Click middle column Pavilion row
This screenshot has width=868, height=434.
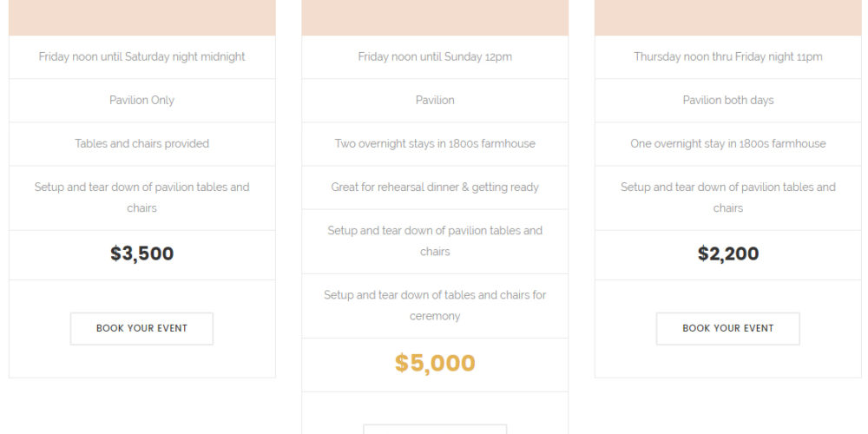(435, 100)
